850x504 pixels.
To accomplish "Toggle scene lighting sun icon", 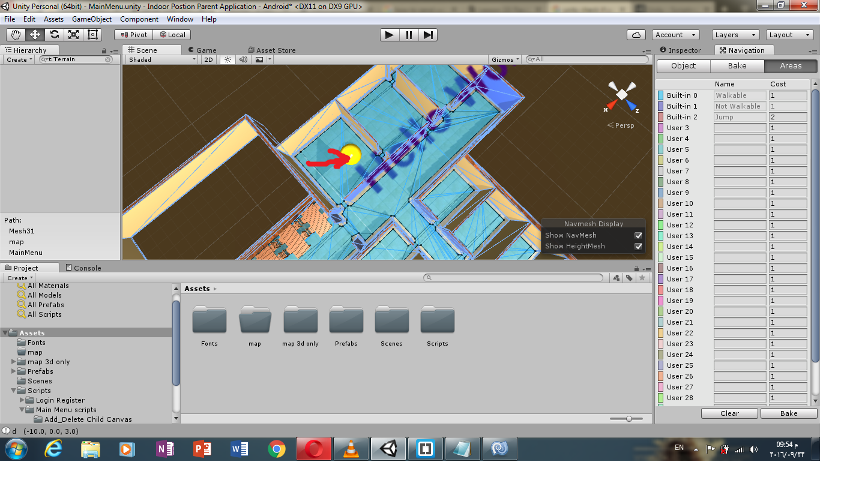I will point(228,59).
